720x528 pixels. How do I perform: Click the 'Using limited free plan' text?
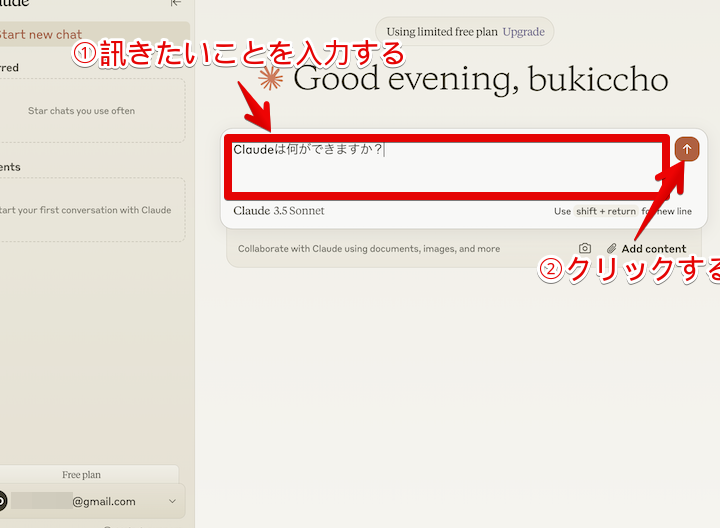tap(442, 32)
